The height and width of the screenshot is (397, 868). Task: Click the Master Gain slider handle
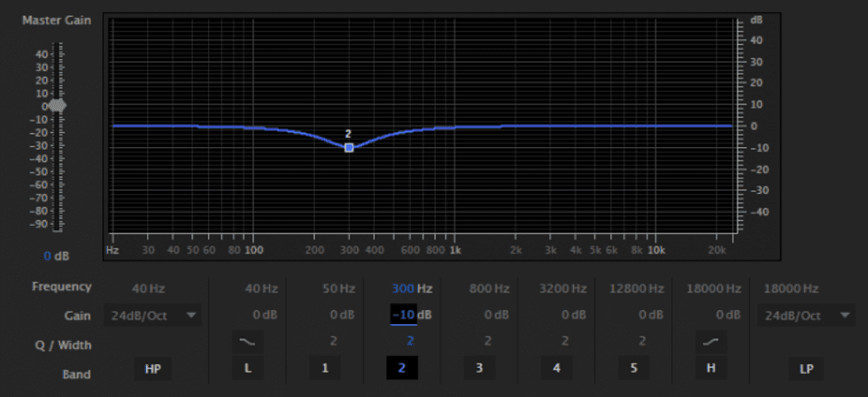tap(57, 105)
